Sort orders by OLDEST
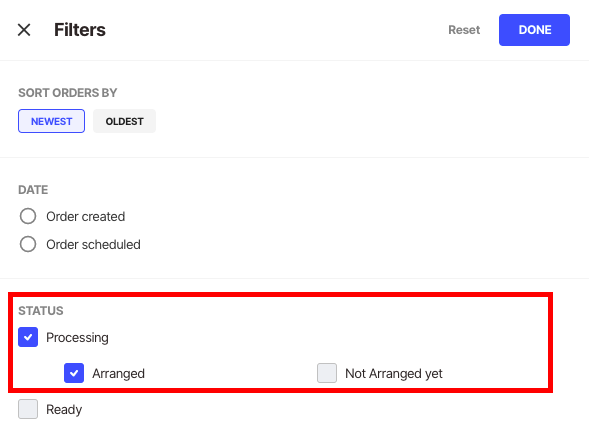 pos(124,121)
